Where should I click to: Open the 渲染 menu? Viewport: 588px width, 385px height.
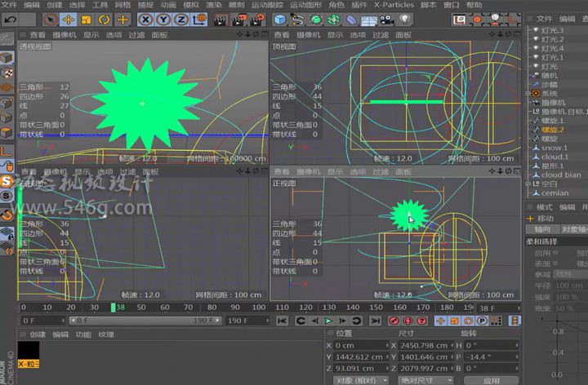(x=214, y=5)
